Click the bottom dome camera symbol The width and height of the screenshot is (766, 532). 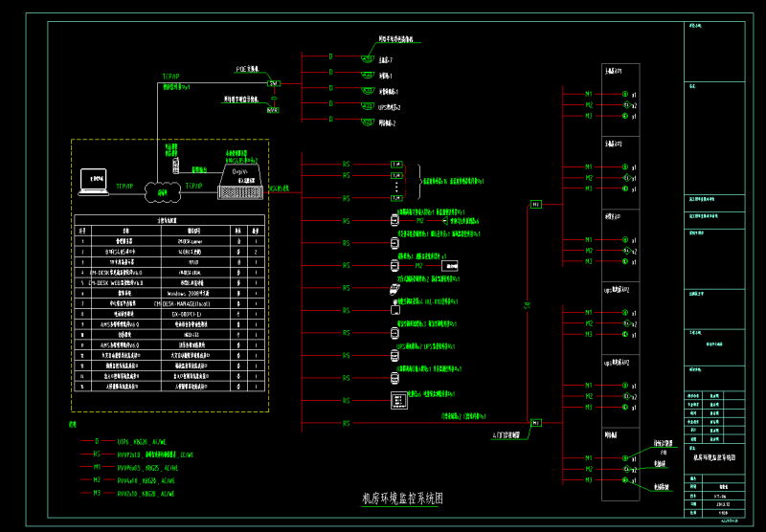[367, 122]
